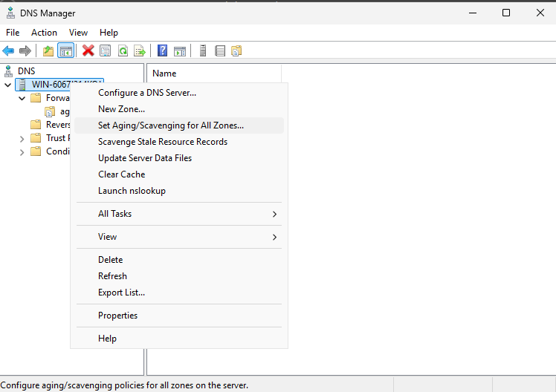The width and height of the screenshot is (556, 392).
Task: Go up one level with folder icon
Action: [x=48, y=51]
